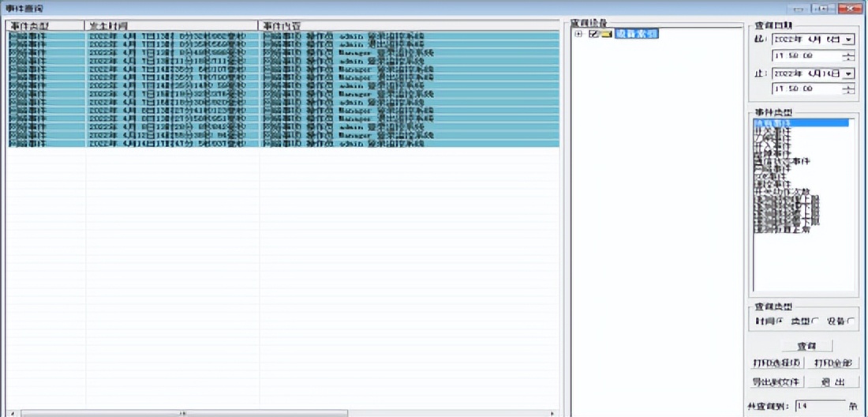
Task: Select the 设备索引 tree item
Action: tap(637, 34)
